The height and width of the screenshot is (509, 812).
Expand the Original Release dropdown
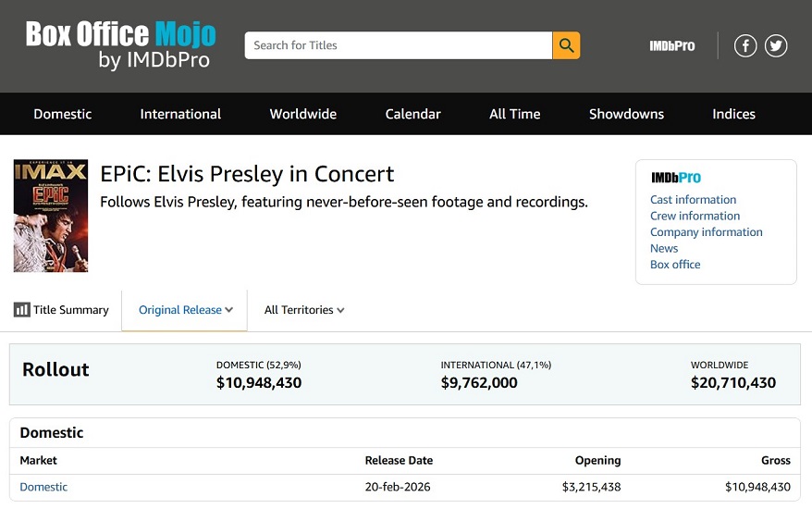click(185, 310)
